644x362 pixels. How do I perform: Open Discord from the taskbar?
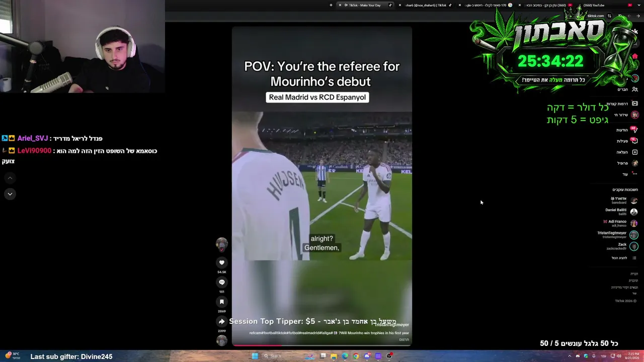(x=367, y=356)
